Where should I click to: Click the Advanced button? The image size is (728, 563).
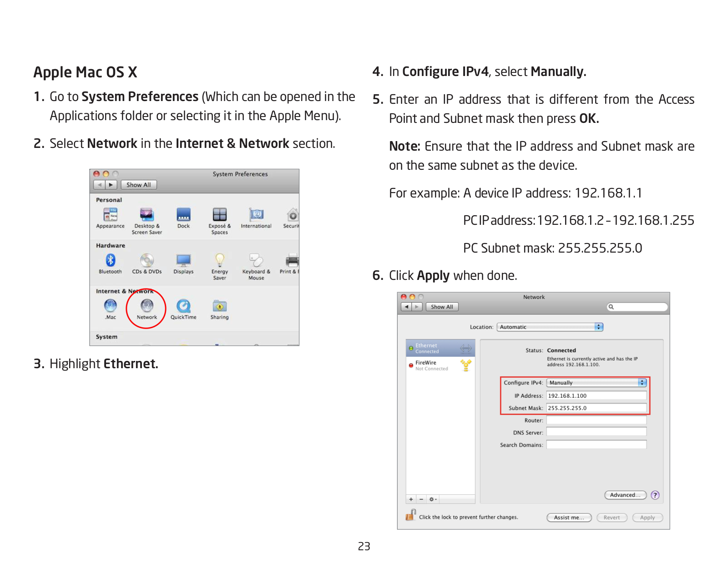626,495
